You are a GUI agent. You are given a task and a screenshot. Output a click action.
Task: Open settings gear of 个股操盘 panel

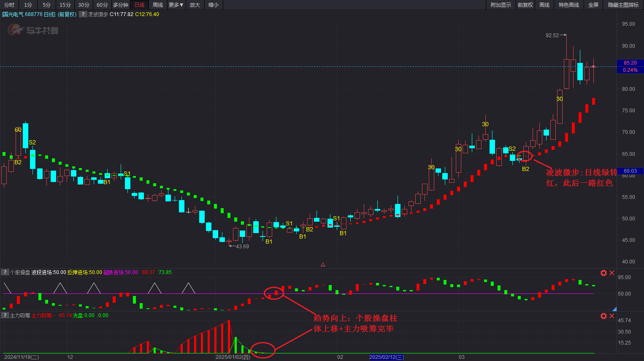click(603, 273)
